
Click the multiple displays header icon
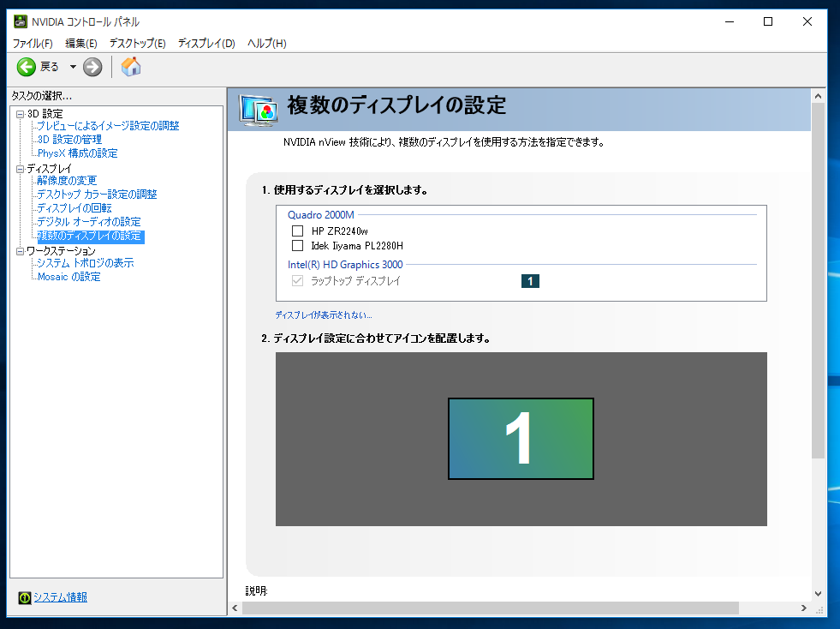(x=259, y=111)
